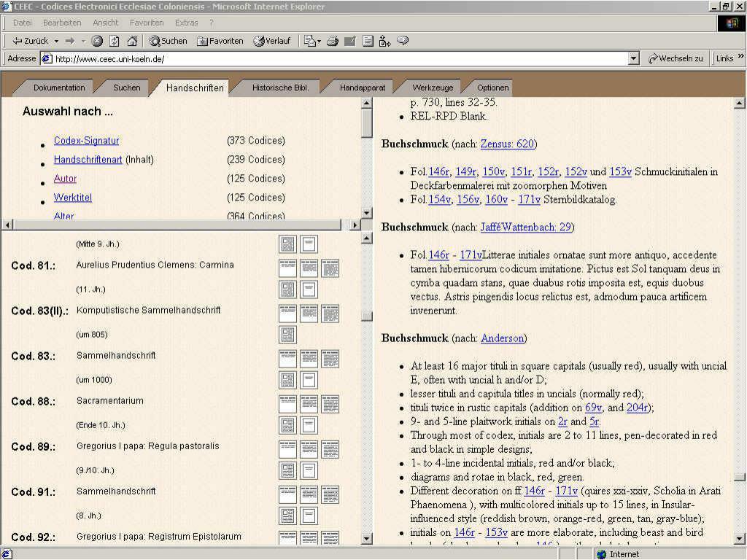Click the Forward arrow toolbar icon
Viewport: 747px width, 560px height.
tap(70, 41)
